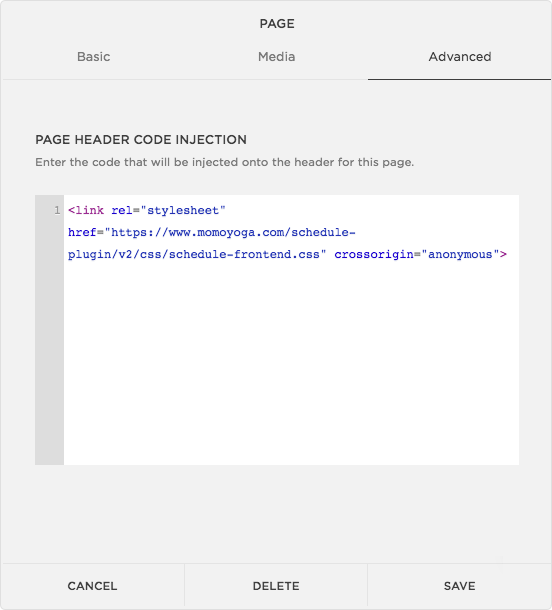Switch to the Basic tab

[x=93, y=57]
